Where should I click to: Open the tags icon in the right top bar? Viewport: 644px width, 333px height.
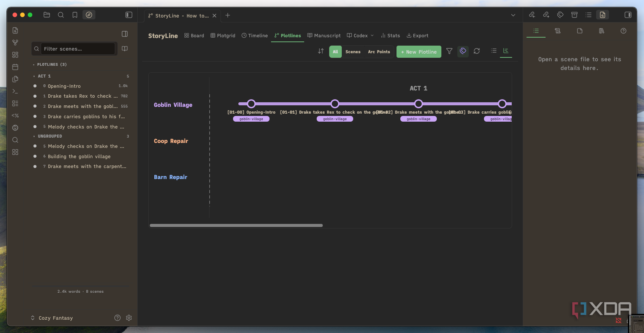click(x=560, y=15)
